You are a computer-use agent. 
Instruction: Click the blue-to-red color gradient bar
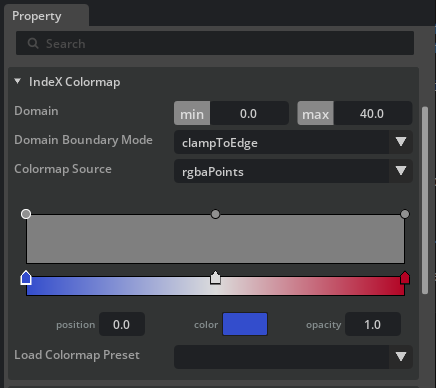[216, 286]
